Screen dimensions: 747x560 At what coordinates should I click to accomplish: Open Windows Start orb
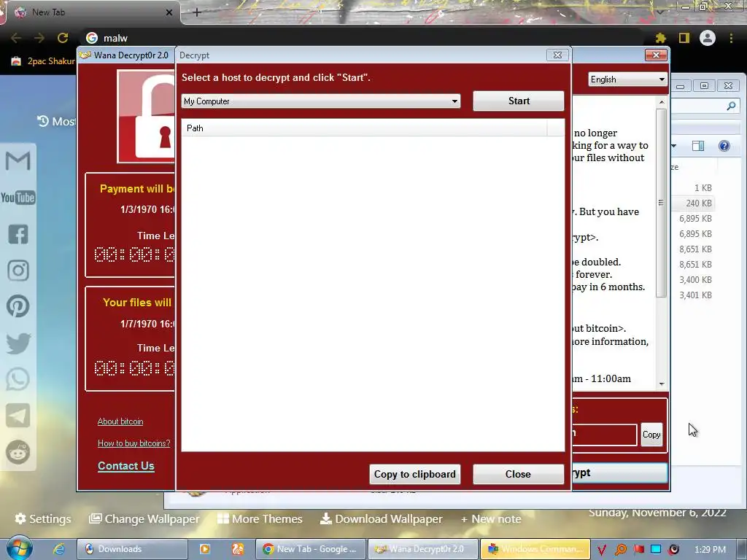(x=19, y=548)
